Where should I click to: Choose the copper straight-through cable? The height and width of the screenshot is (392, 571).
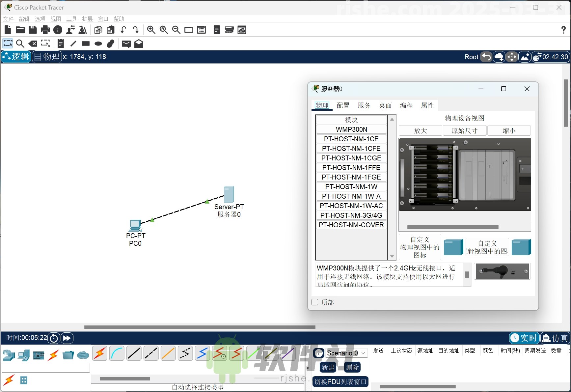pos(134,353)
